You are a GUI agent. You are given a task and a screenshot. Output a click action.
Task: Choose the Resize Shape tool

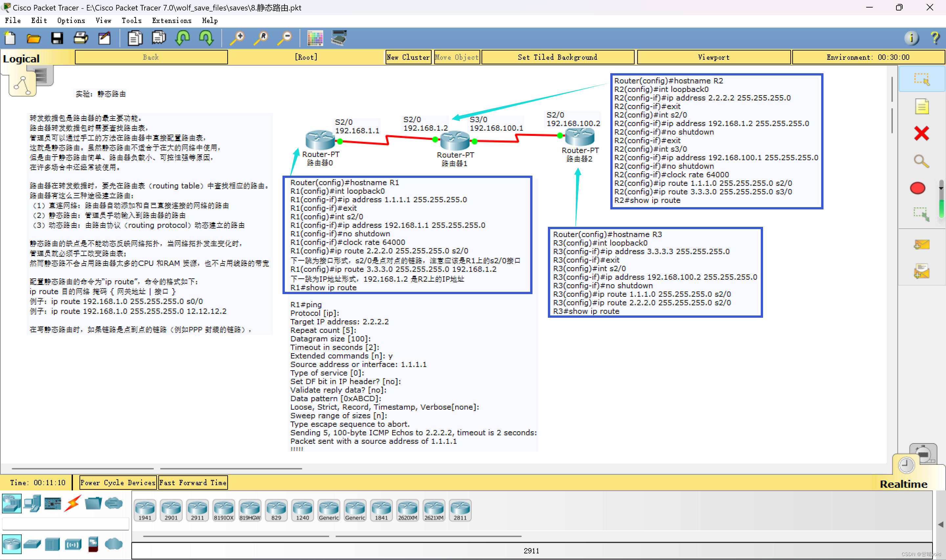(921, 214)
